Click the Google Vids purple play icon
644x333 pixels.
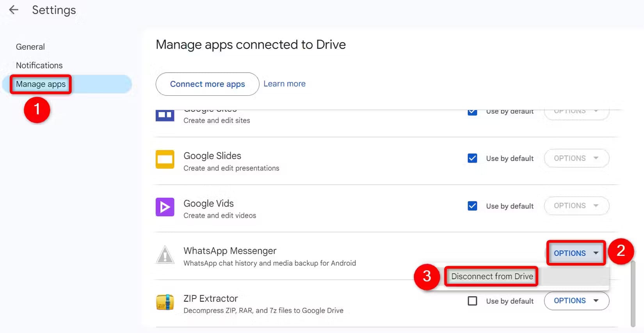tap(165, 207)
